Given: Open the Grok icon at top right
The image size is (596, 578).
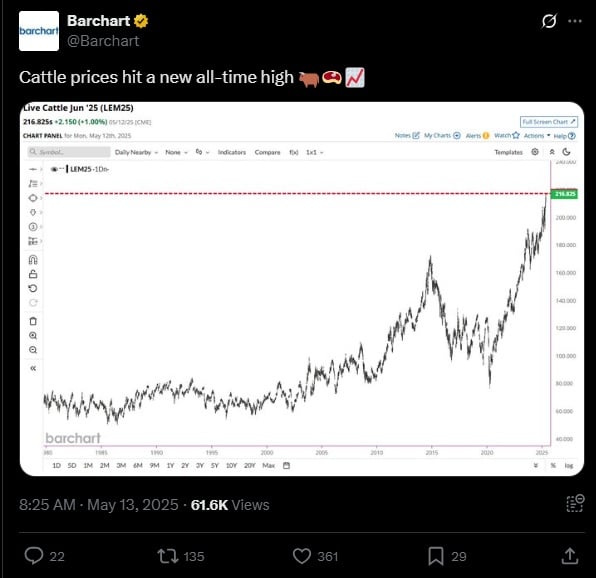Looking at the screenshot, I should [549, 21].
